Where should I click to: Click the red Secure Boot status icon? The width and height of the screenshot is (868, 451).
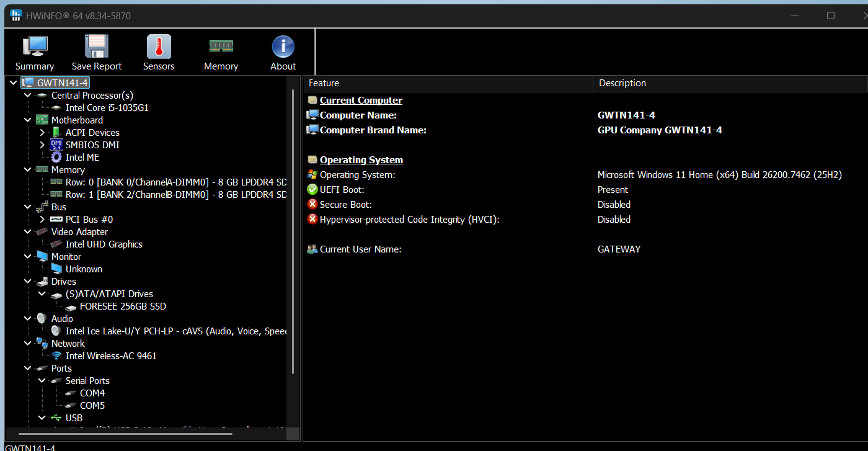click(x=312, y=204)
